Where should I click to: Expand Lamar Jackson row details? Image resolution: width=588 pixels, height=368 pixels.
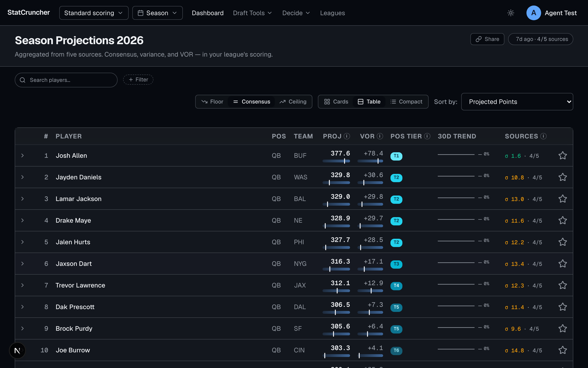click(x=22, y=199)
